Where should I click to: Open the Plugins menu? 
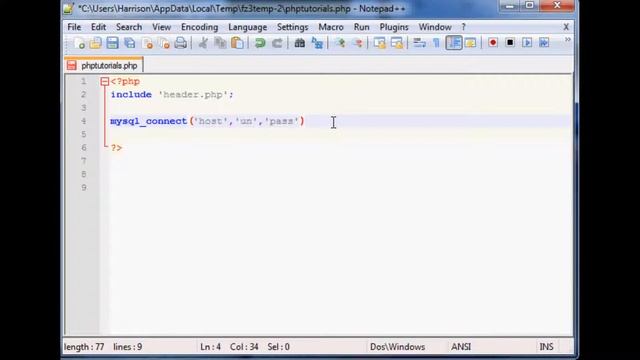click(x=394, y=27)
